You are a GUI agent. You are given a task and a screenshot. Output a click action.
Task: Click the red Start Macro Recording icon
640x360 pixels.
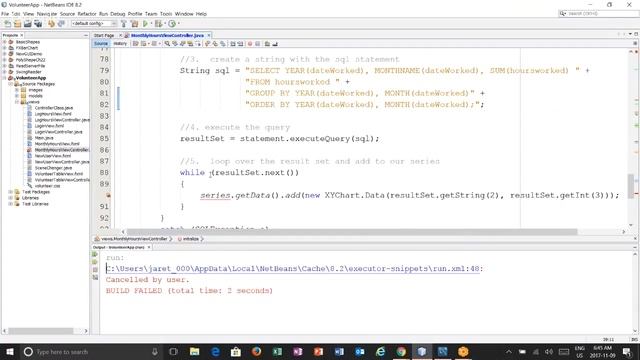click(250, 44)
